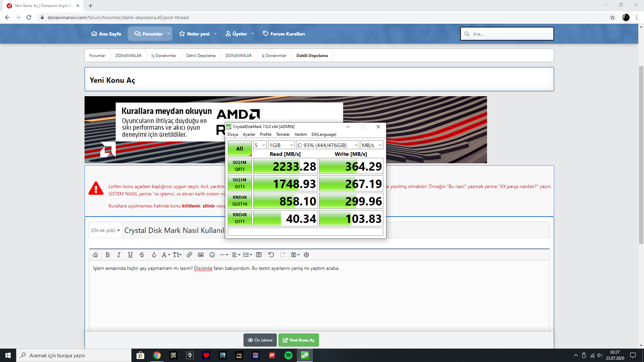Open the smiley emoji picker

click(x=212, y=255)
